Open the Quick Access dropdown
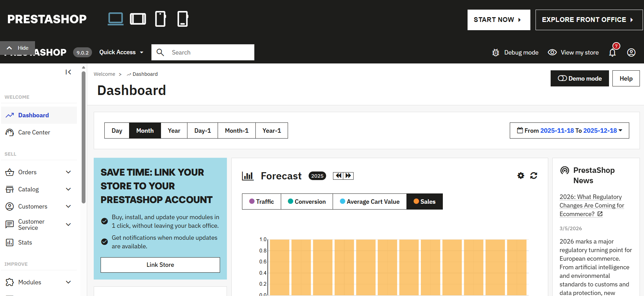This screenshot has width=644, height=296. tap(121, 52)
